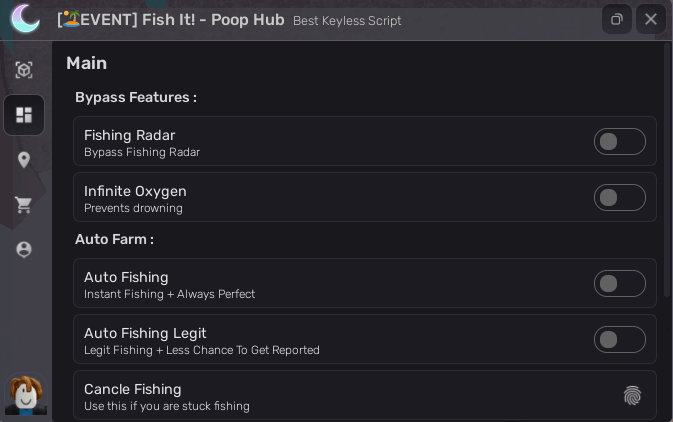
Task: Open the shopping cart sidebar section
Action: point(24,205)
